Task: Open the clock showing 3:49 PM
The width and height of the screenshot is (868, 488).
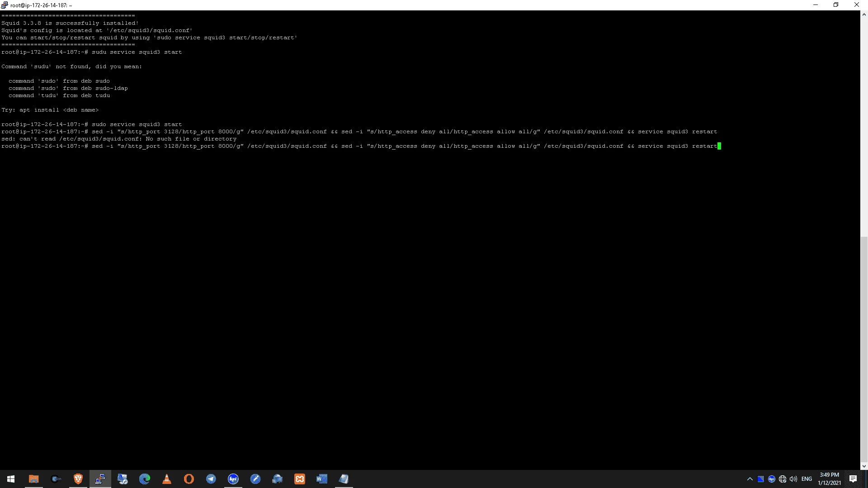Action: [829, 479]
